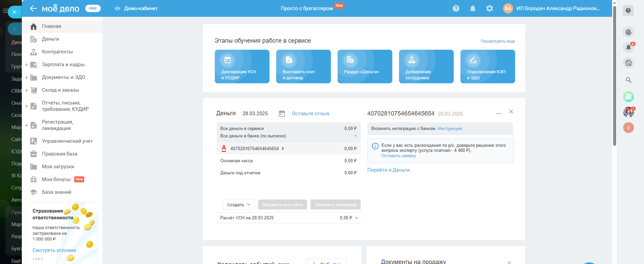Expand the Регистрация, ликвидация section
Screen dimensions: 644x264
click(x=27, y=125)
